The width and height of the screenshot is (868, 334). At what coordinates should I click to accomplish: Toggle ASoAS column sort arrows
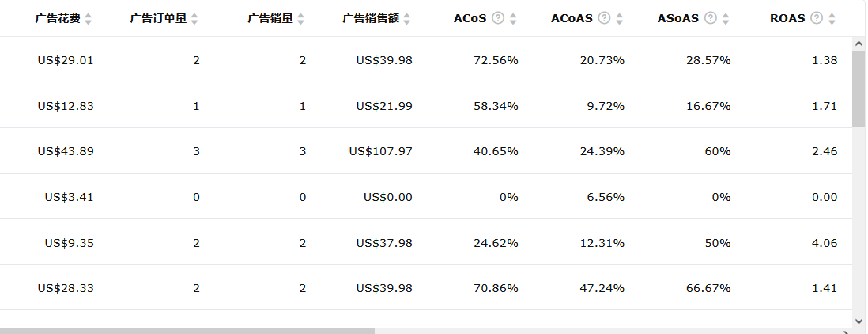coord(726,19)
